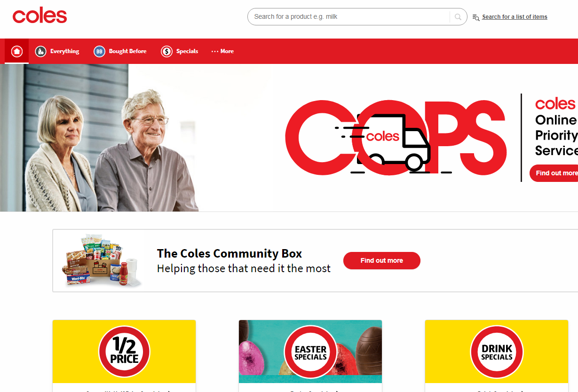Click the Everything category icon

pos(40,51)
